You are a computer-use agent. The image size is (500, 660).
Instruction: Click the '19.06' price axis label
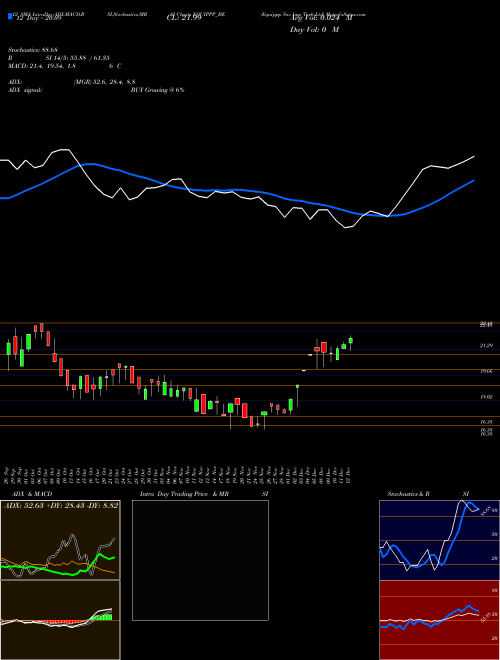[486, 371]
